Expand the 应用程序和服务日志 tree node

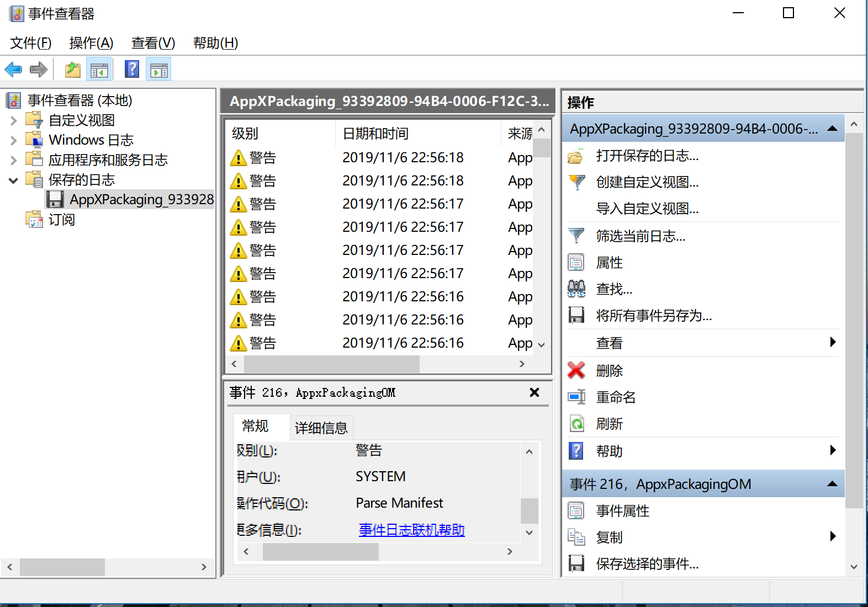pos(14,160)
